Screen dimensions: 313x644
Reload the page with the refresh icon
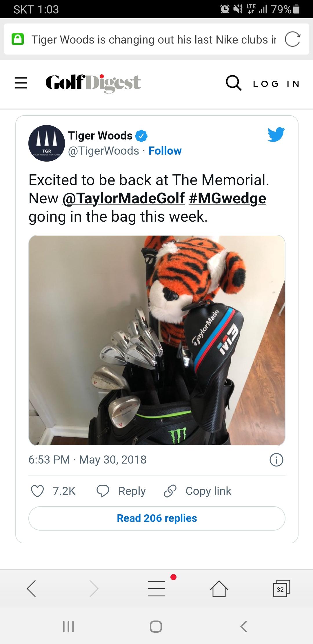(x=292, y=39)
